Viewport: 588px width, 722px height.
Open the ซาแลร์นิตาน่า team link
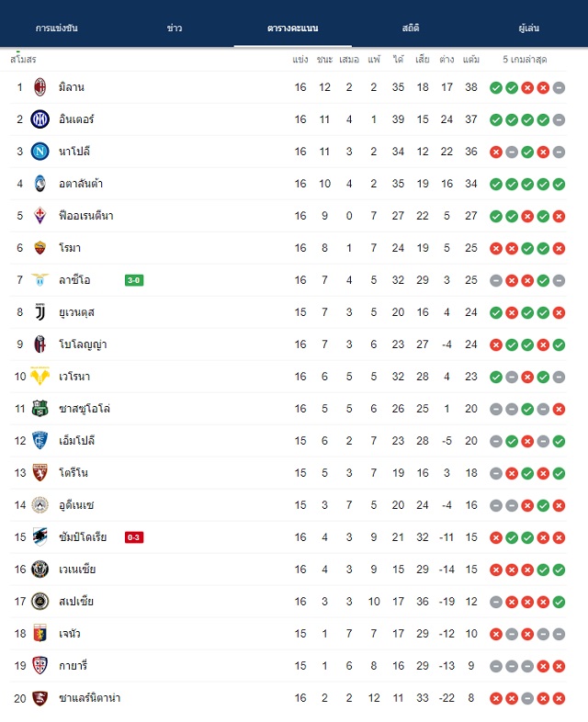pyautogui.click(x=89, y=698)
